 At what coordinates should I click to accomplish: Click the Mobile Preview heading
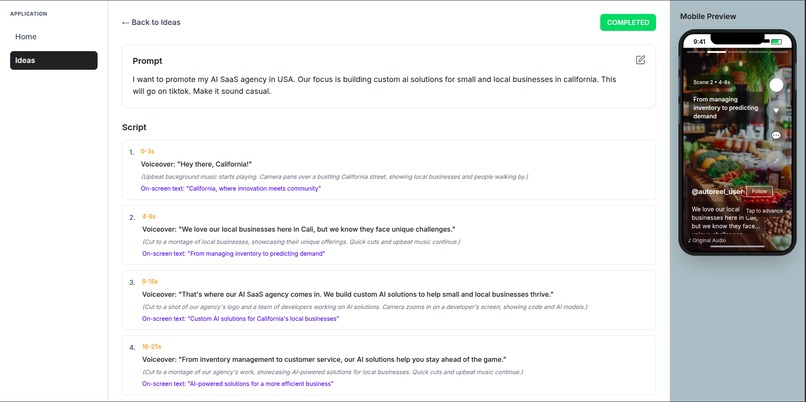click(708, 16)
